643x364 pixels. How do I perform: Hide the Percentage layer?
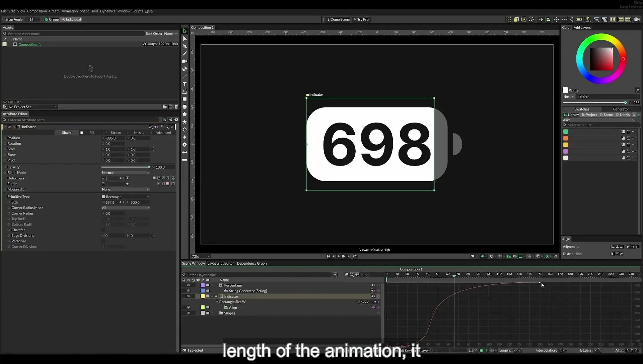pos(188,285)
